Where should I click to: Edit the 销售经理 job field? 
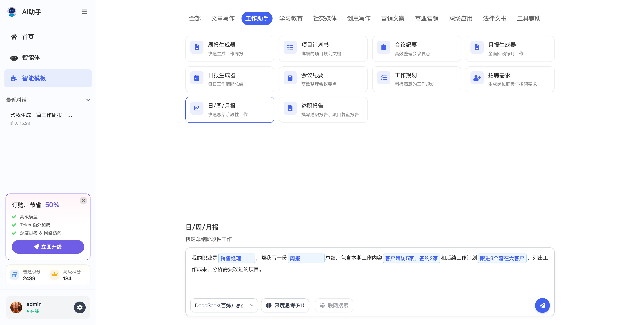click(x=237, y=258)
